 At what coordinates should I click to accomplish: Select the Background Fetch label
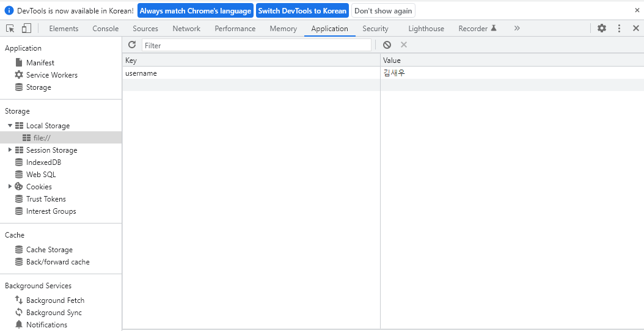coord(56,300)
